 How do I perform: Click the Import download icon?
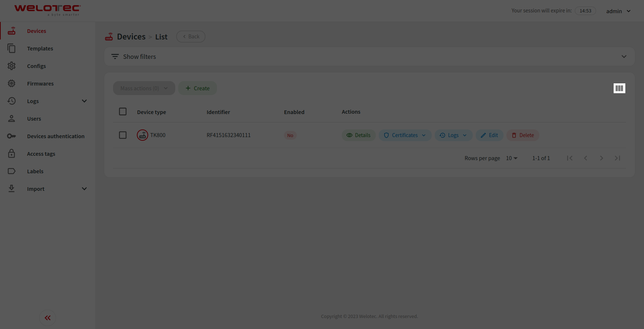[x=12, y=189]
